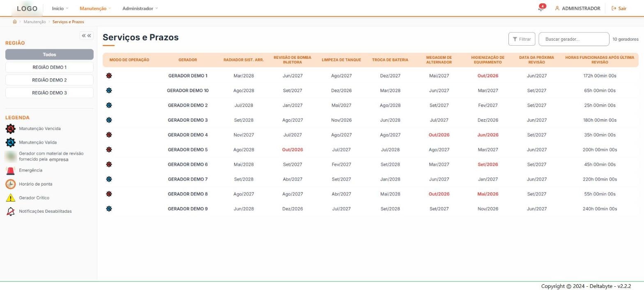Click GERADOR DEMO 8 operation mode icon

coord(109,194)
